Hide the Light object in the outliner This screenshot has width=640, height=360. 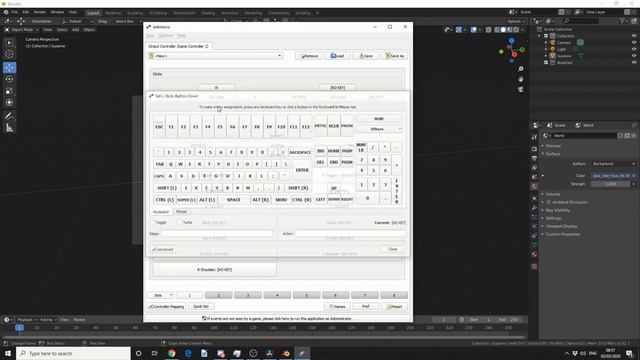[x=634, y=49]
